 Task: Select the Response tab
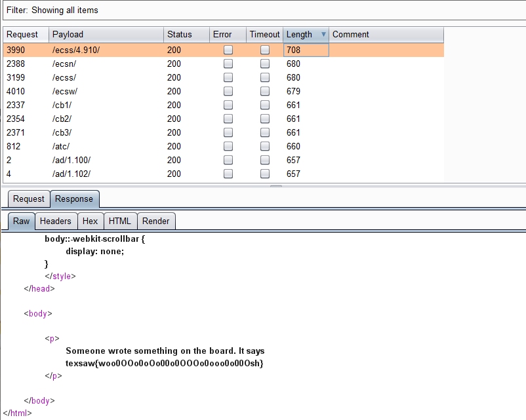[74, 199]
